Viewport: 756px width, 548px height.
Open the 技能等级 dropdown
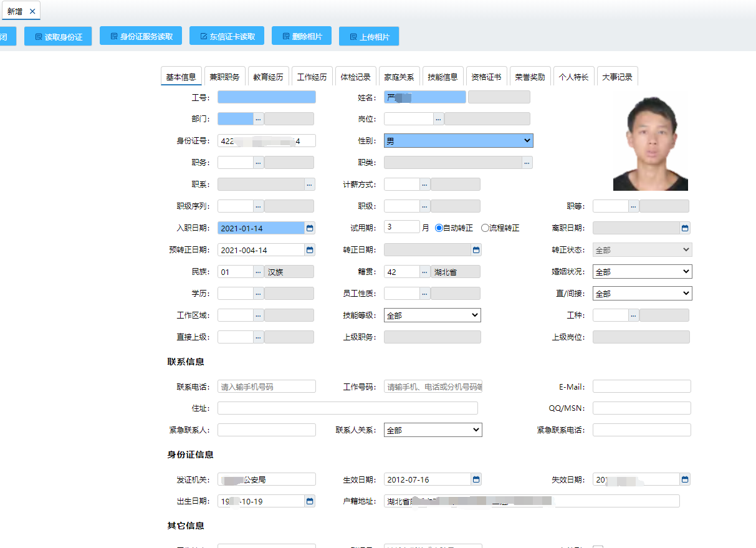pyautogui.click(x=432, y=315)
